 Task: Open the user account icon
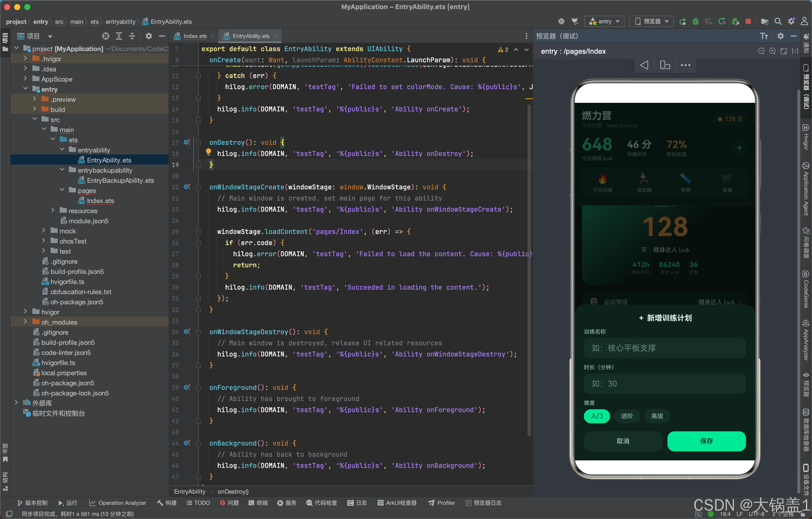(804, 22)
